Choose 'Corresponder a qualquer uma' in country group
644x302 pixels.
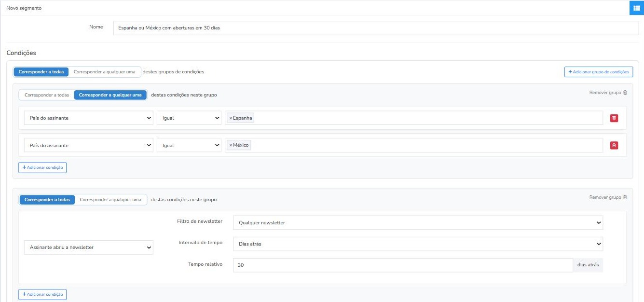[x=110, y=95]
